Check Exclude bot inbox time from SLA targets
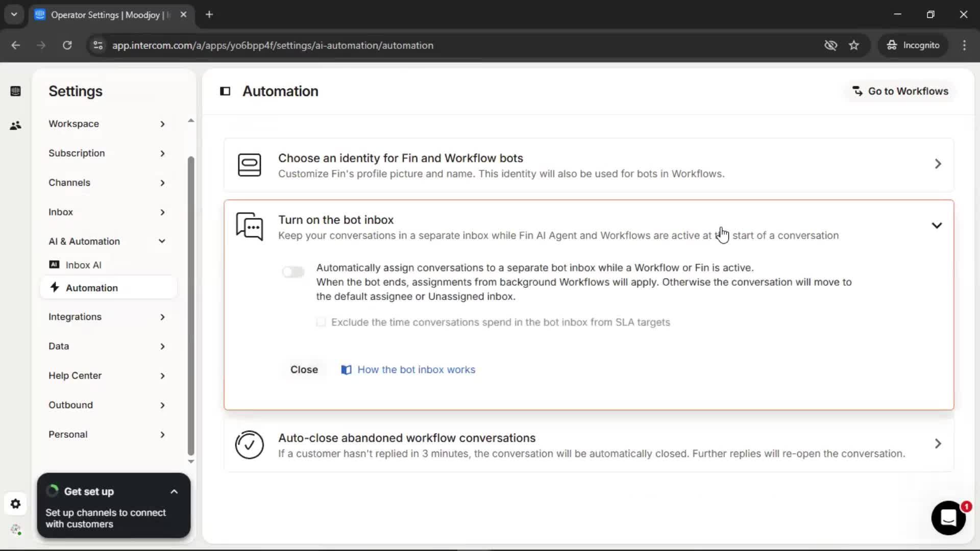 [321, 322]
